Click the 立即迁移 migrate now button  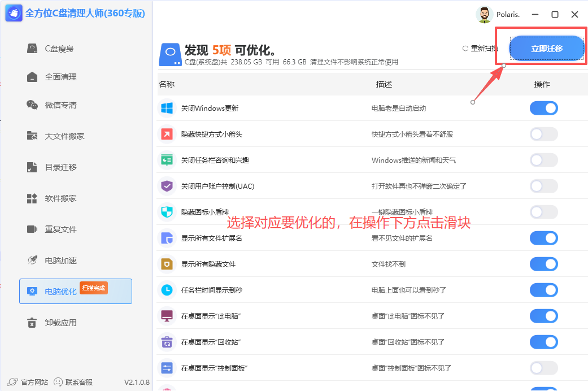546,49
